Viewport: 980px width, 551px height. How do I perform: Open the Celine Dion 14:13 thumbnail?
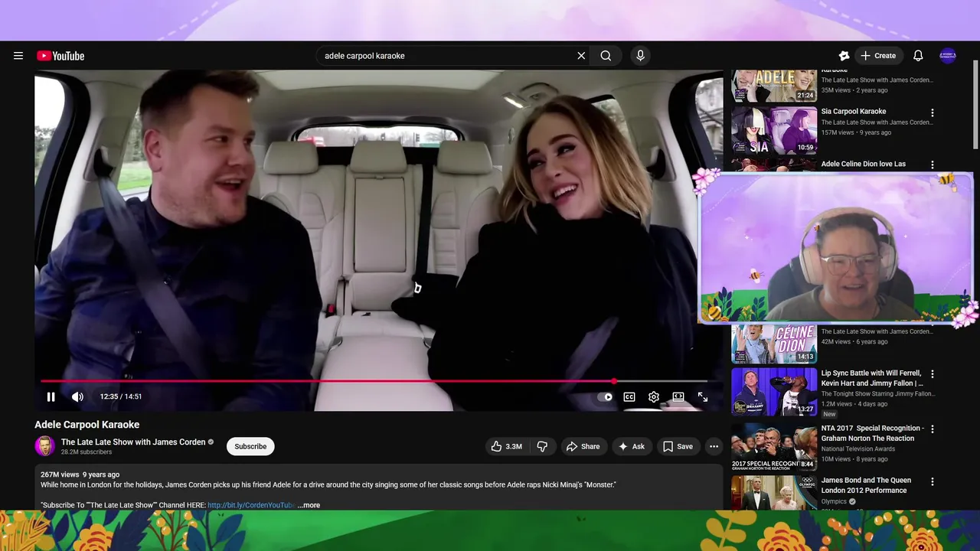click(x=774, y=344)
